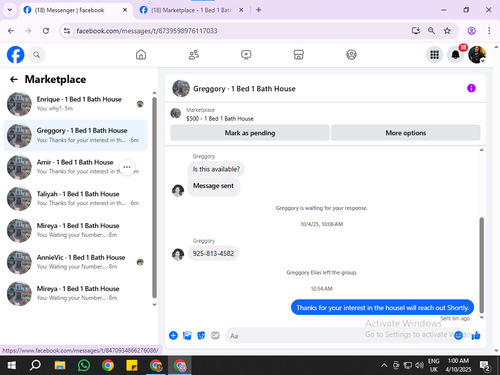Screen dimensions: 500x375
Task: Click the 925-813-4582 message bubble
Action: 213,253
